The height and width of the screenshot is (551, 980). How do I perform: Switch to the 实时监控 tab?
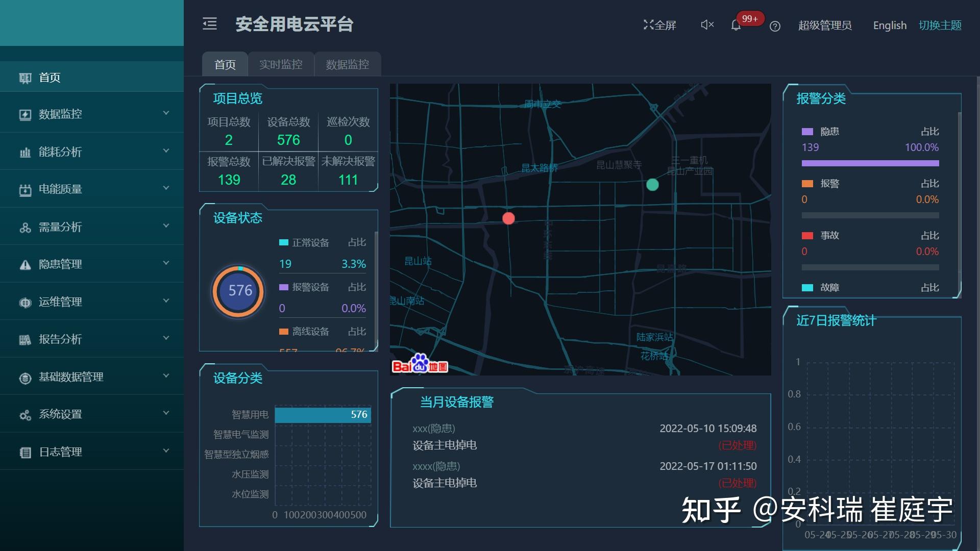(x=281, y=64)
